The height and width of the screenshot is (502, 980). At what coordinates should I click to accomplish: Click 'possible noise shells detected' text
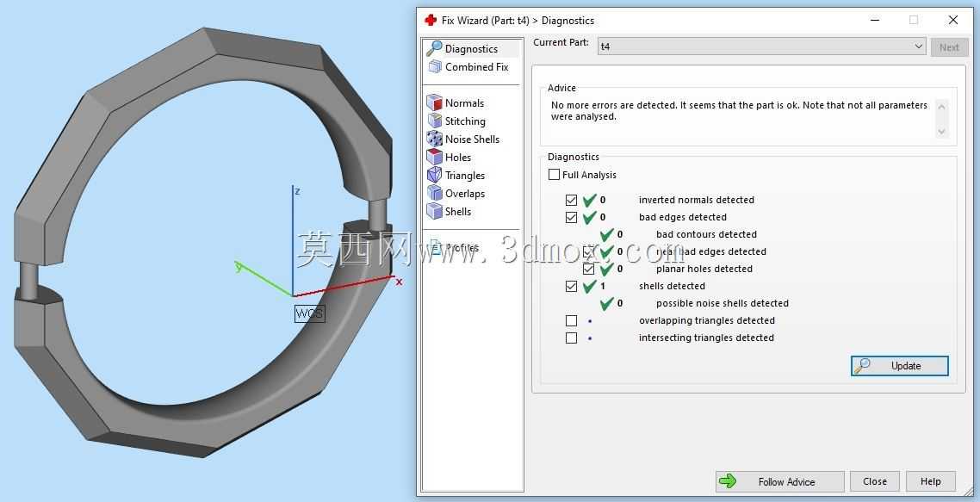pyautogui.click(x=722, y=303)
